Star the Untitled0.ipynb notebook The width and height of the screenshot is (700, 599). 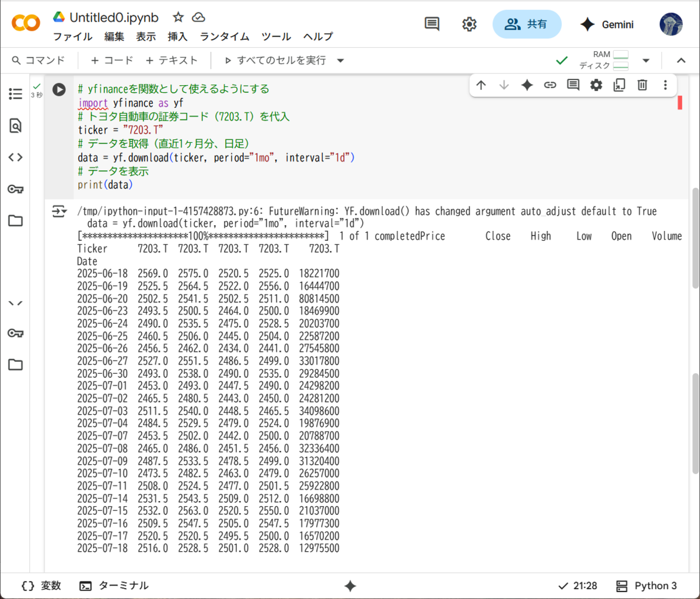click(178, 17)
